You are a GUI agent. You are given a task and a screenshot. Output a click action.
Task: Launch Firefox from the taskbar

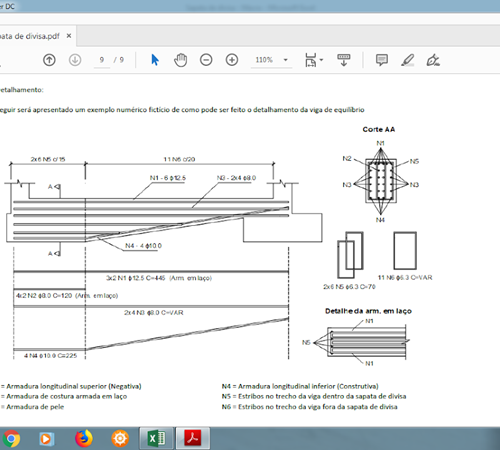83,438
